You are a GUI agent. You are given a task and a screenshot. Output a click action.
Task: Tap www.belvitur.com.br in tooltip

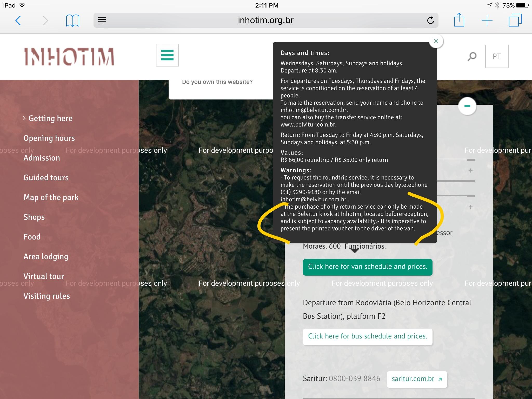click(308, 125)
